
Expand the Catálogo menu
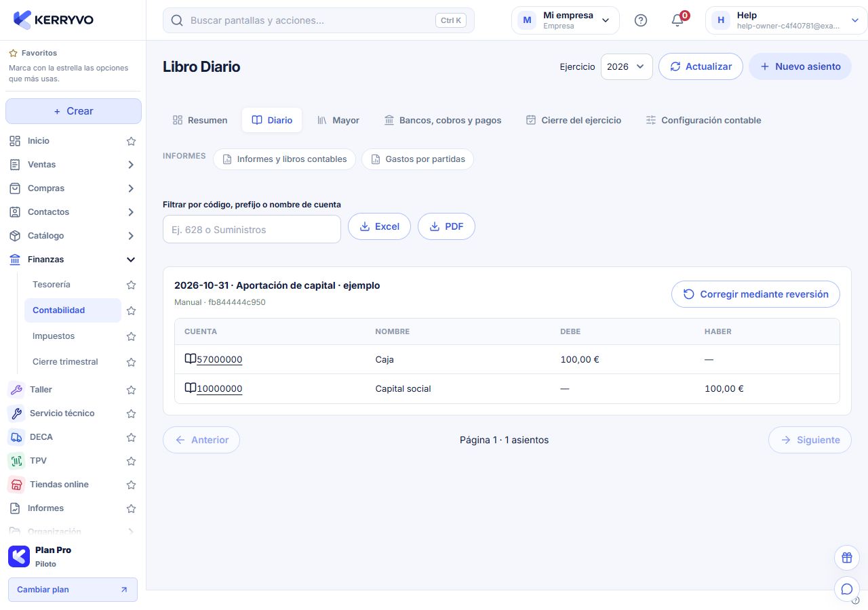click(131, 236)
